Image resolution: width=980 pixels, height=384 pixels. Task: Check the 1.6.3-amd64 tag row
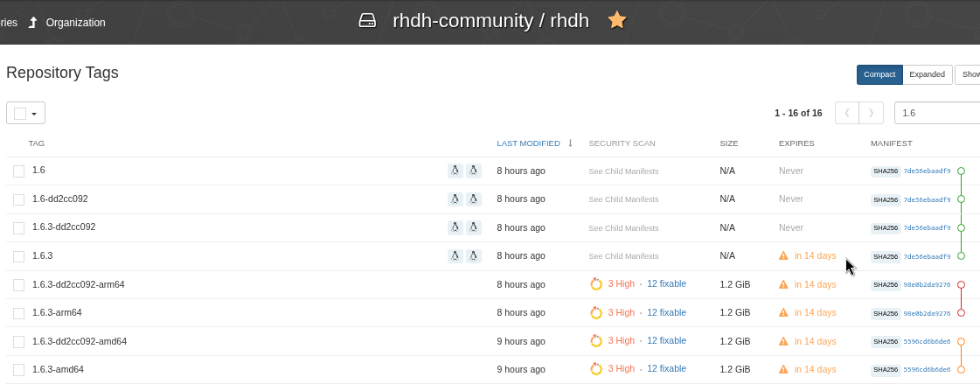18,370
